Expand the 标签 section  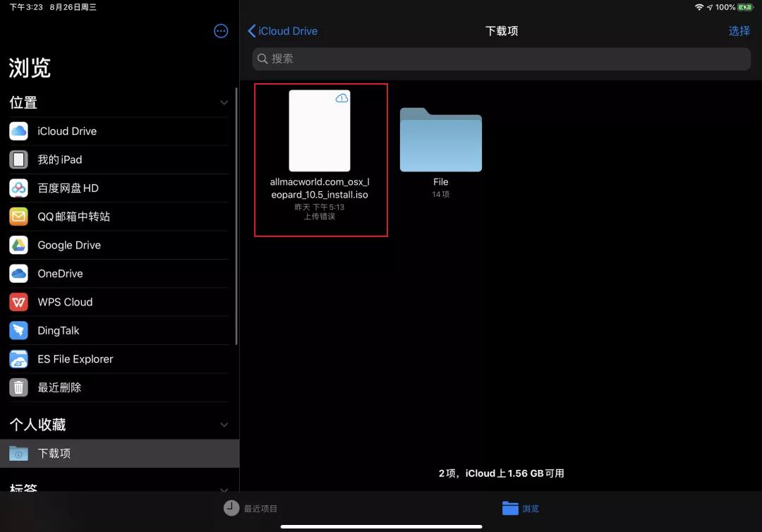[x=224, y=490]
